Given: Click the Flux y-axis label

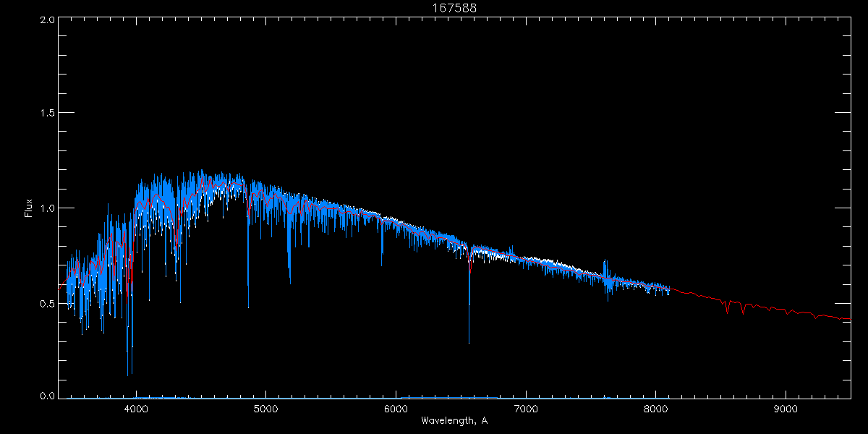Looking at the screenshot, I should 28,208.
